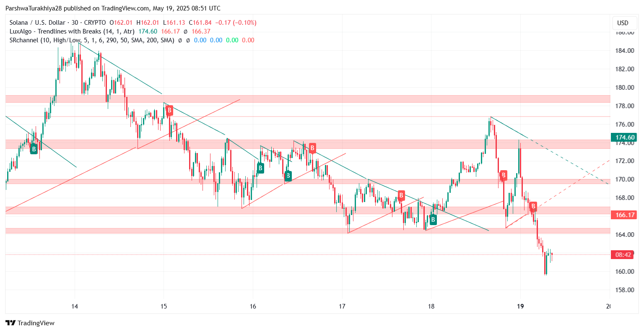Click the 30 interval label in the legend
Screen dimensions: 644x332
click(x=75, y=23)
